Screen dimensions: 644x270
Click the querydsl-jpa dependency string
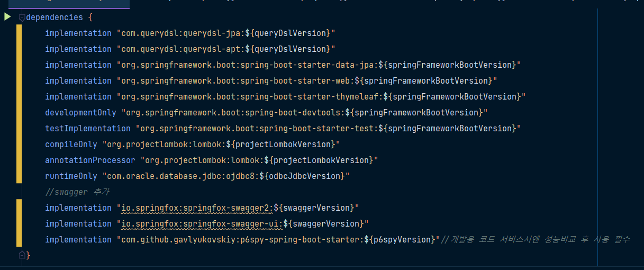(226, 33)
